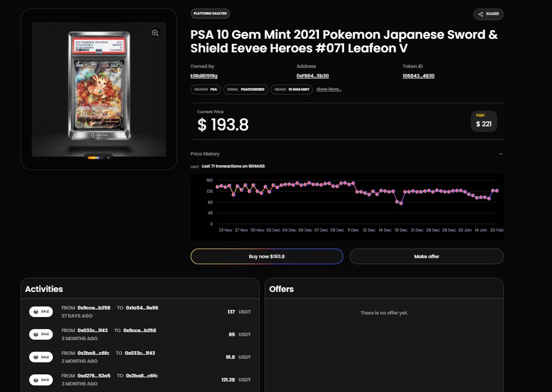Viewport: 552px width, 392px height.
Task: Click the basket icon on 85 USDT sale
Action: pos(36,334)
